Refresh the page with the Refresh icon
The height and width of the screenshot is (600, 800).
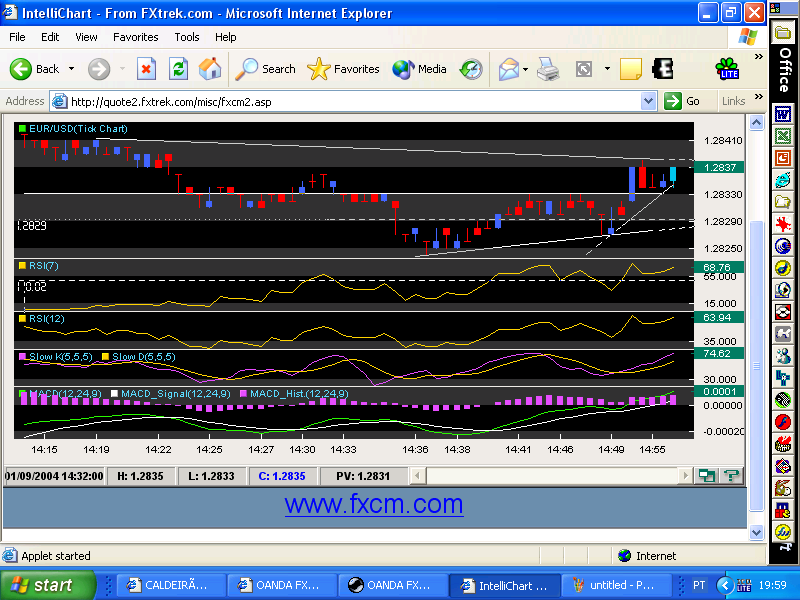point(178,69)
